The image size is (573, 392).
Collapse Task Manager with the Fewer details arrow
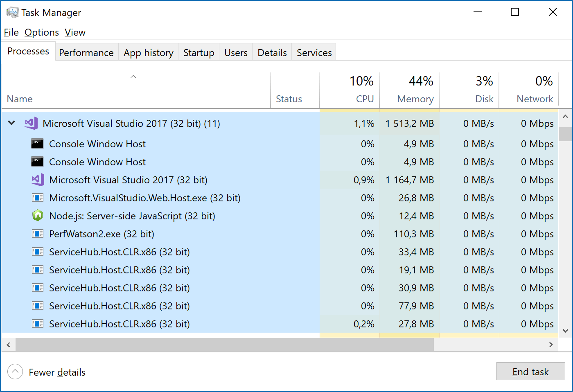click(x=15, y=372)
